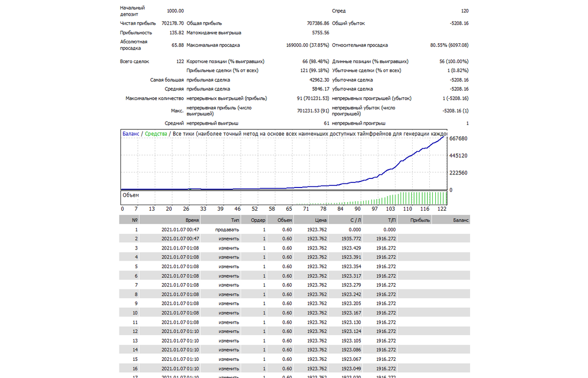Click the chart axis value 667680
Viewport: 588px width, 378px height.
[x=458, y=139]
